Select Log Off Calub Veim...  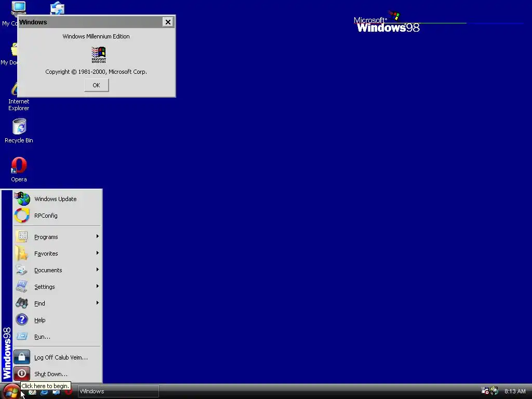coord(58,357)
